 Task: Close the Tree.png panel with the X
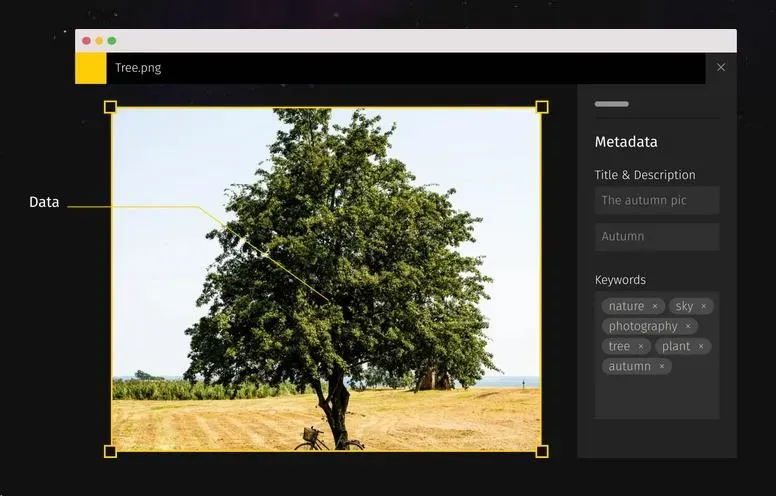721,67
